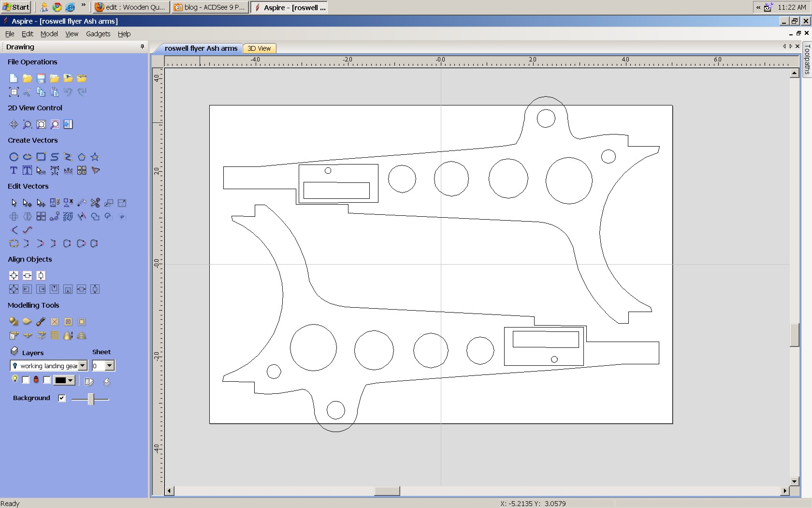Switch to blog - ACDSee 9 taskbar window
This screenshot has width=812, height=508.
(x=210, y=7)
